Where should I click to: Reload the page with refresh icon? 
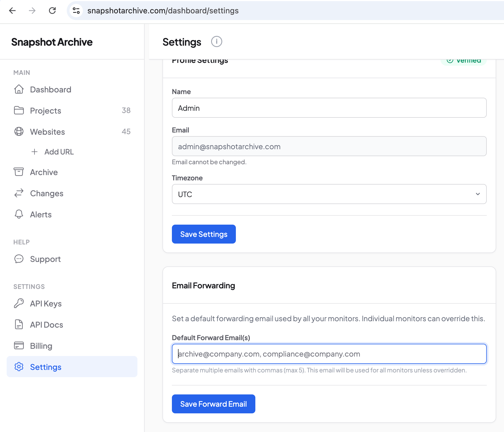click(x=52, y=11)
